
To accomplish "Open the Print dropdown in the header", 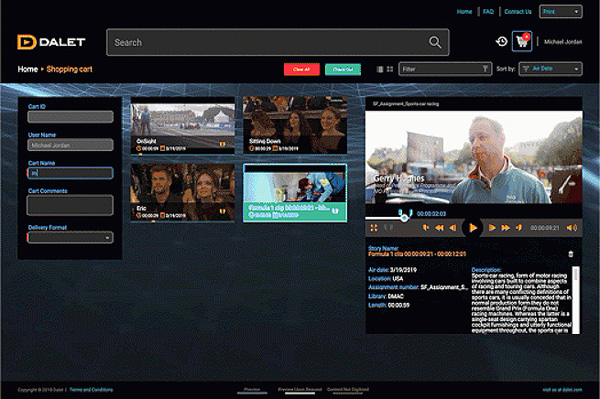I will click(x=561, y=11).
